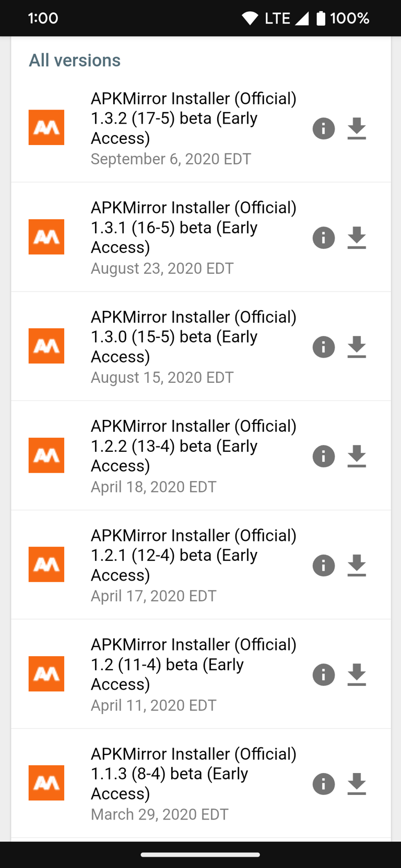Tap the app thumbnail next to version 1.2.2
This screenshot has height=868, width=401.
pos(46,455)
